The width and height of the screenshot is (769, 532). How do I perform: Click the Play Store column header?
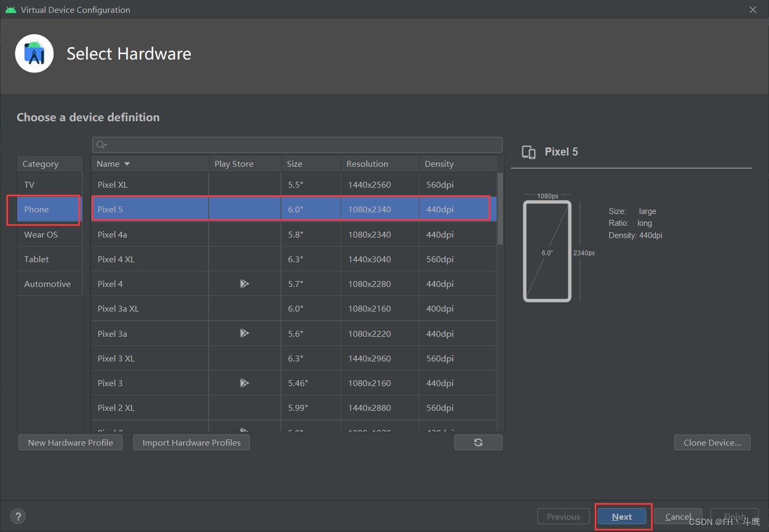245,164
